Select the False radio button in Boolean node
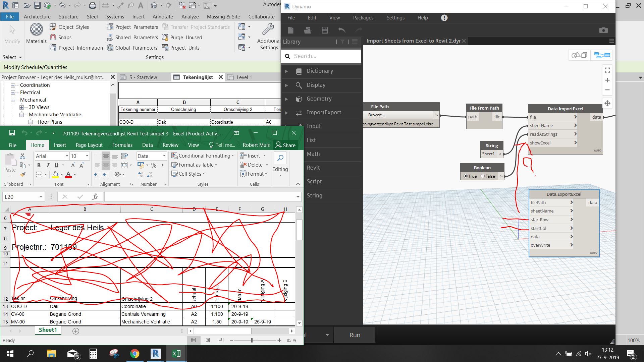 (483, 176)
